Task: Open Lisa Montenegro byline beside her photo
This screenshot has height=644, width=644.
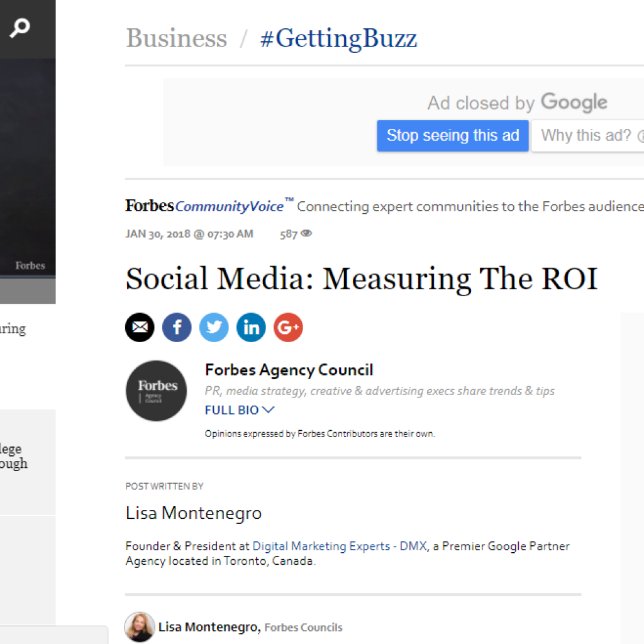Action: [x=209, y=627]
